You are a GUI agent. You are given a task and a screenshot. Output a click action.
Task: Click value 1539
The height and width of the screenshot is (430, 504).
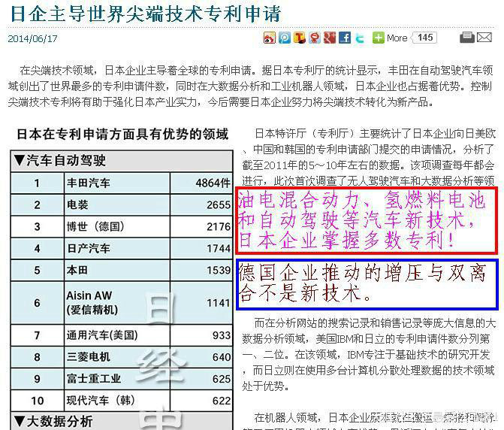pyautogui.click(x=219, y=270)
